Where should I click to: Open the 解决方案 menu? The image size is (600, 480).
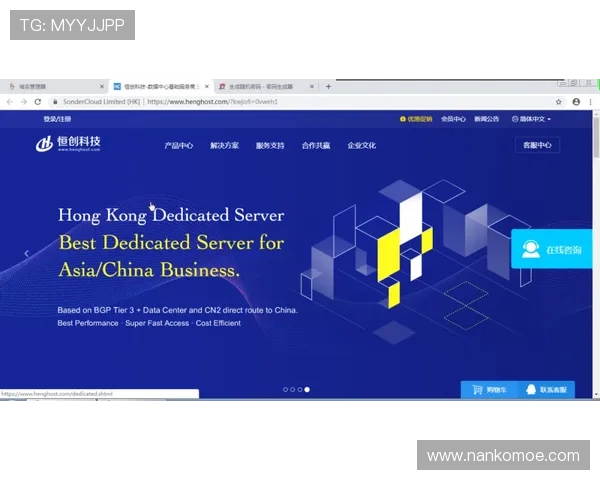coord(224,145)
